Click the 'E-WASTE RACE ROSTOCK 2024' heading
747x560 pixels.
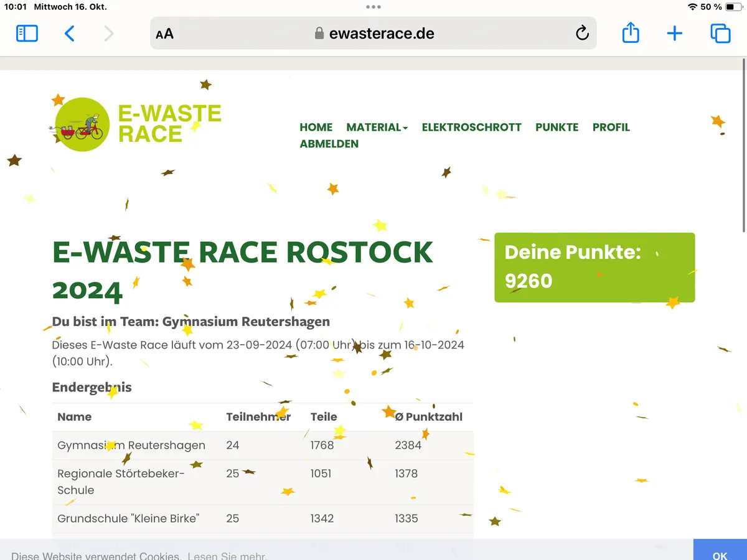(243, 271)
